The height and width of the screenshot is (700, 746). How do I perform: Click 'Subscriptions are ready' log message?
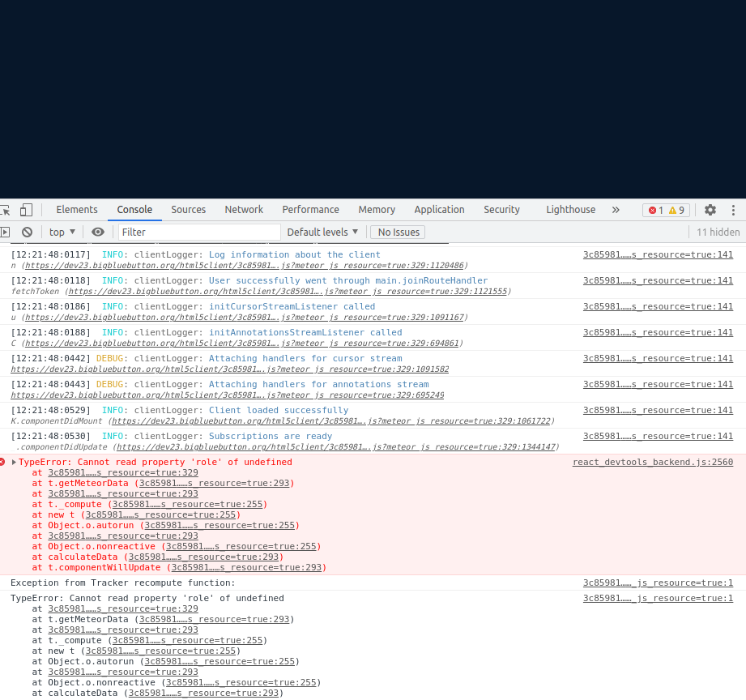[x=271, y=437]
